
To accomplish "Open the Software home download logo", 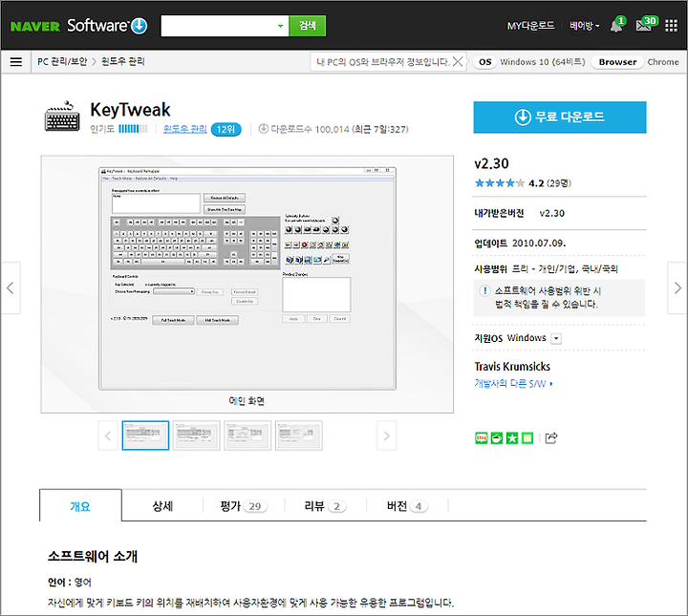I will pos(107,26).
